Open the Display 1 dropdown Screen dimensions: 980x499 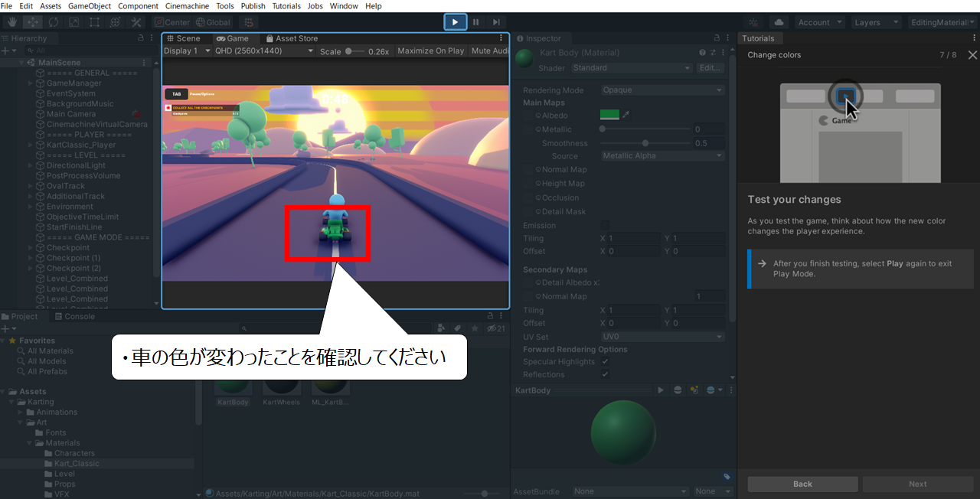(x=185, y=51)
